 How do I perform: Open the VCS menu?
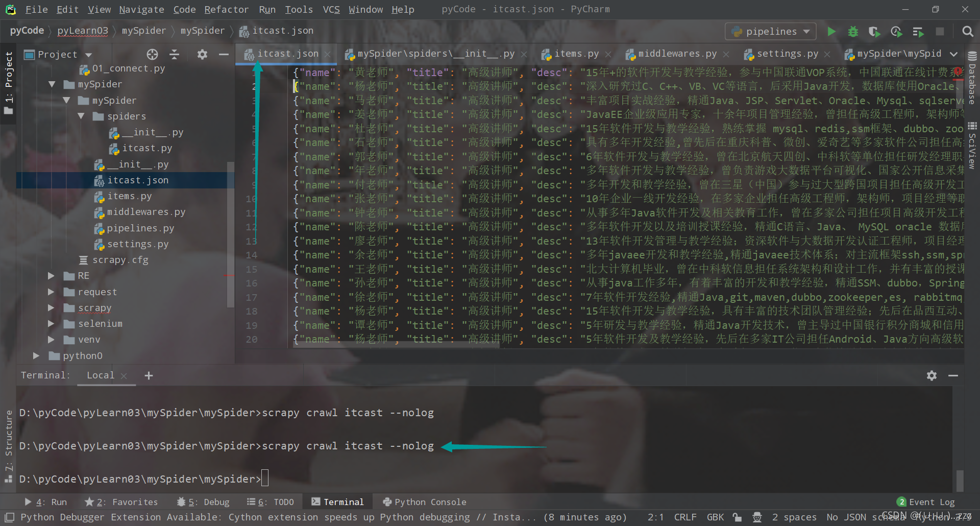[x=331, y=10]
